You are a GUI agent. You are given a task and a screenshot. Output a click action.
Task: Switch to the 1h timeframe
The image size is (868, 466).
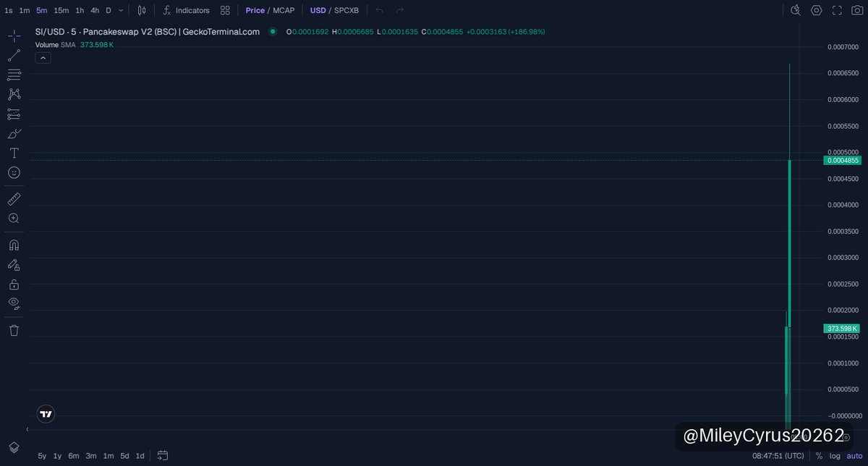click(x=80, y=10)
